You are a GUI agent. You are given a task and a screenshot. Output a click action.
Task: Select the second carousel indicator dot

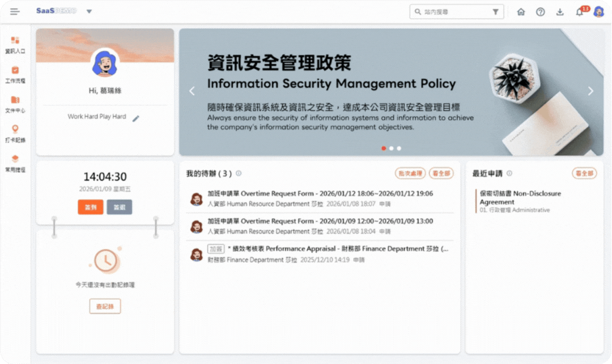[x=392, y=148]
